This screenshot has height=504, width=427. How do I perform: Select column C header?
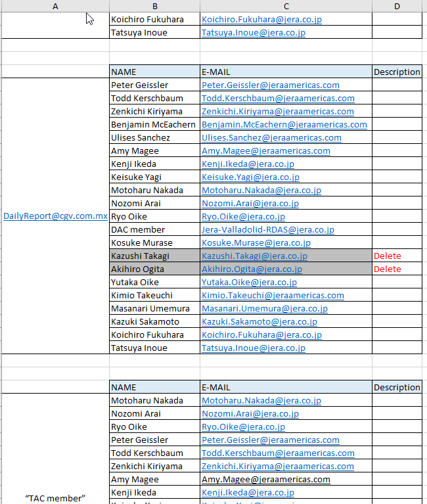pyautogui.click(x=286, y=6)
